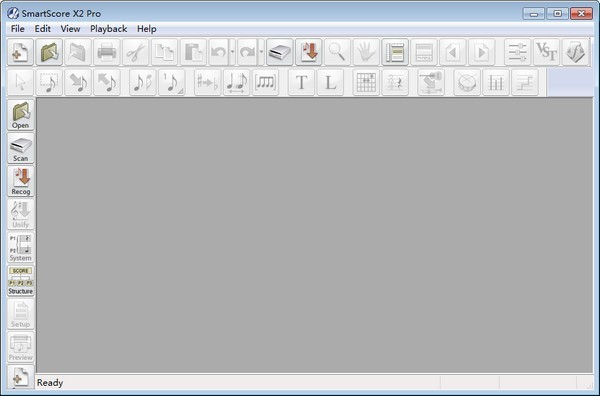Image resolution: width=600 pixels, height=396 pixels.
Task: Click the delete note up-arrow tool
Action: click(107, 82)
